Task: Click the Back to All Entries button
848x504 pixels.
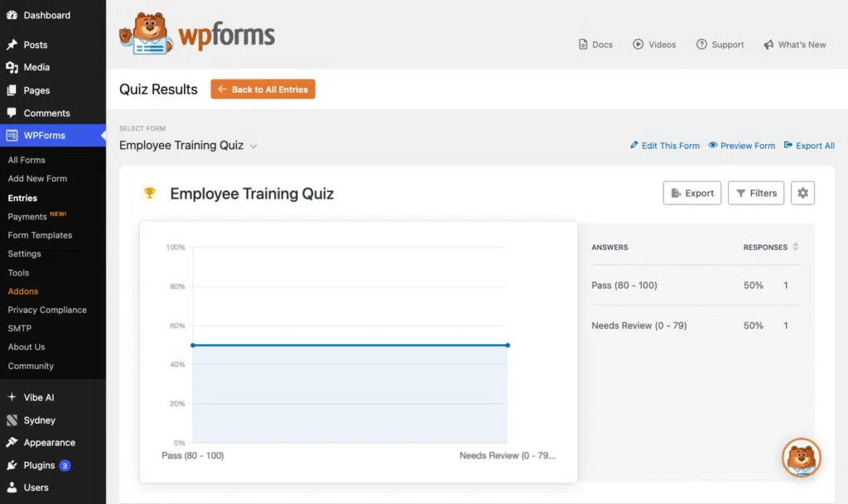Action: (x=263, y=89)
